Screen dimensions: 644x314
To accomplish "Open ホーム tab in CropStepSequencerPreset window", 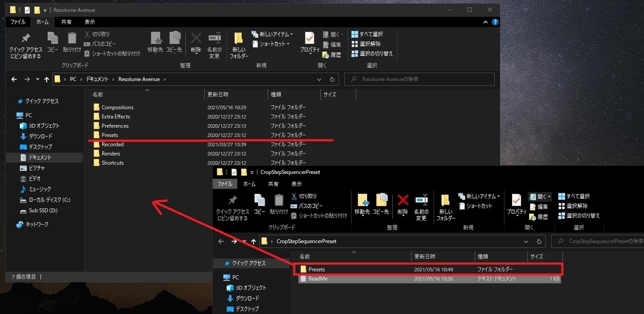I will pos(249,184).
